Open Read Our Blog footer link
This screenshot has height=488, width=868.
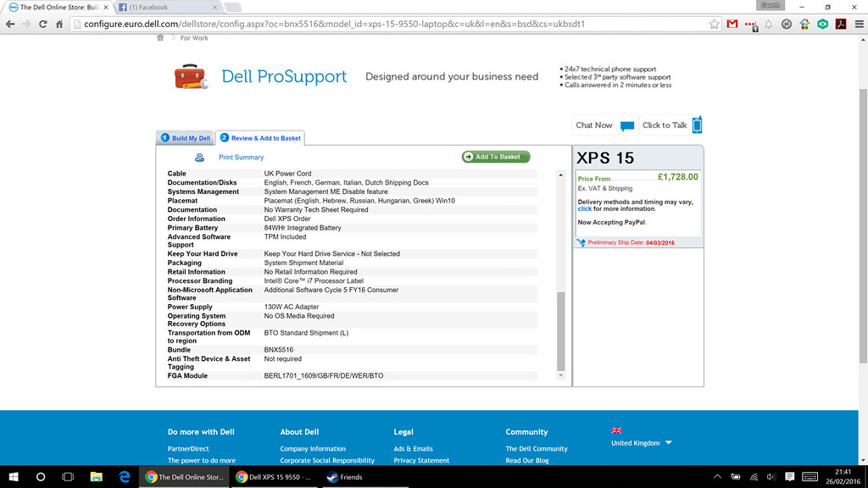(527, 460)
